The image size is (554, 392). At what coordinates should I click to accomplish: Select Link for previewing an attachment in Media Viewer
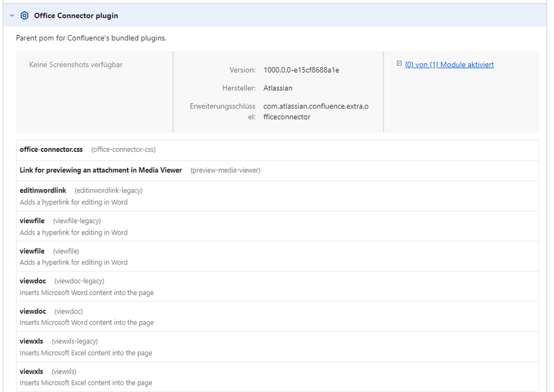(x=101, y=170)
